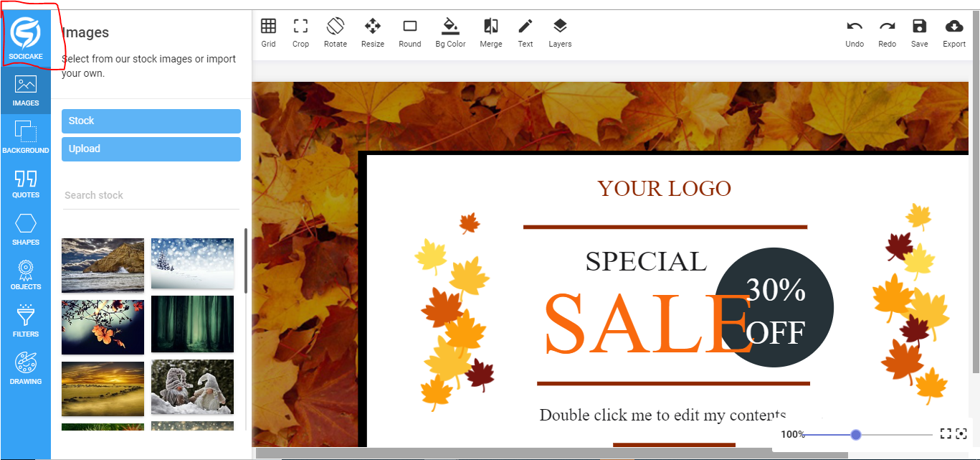
Task: Select the large orange SALE text
Action: pyautogui.click(x=649, y=324)
